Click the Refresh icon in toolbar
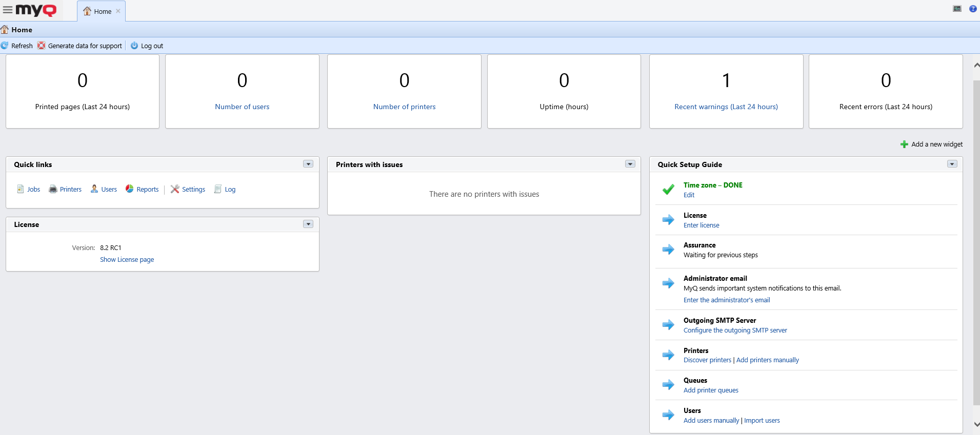The image size is (980, 435). 5,46
